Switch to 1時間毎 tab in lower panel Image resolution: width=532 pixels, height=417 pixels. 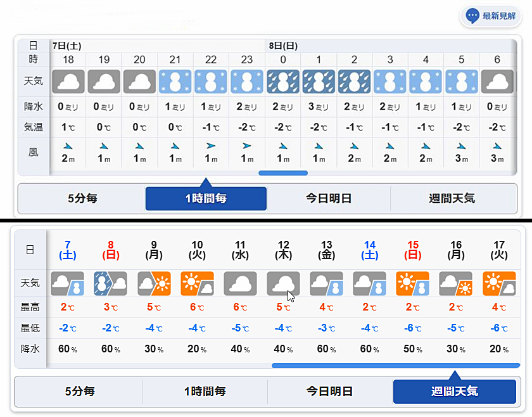pyautogui.click(x=205, y=392)
